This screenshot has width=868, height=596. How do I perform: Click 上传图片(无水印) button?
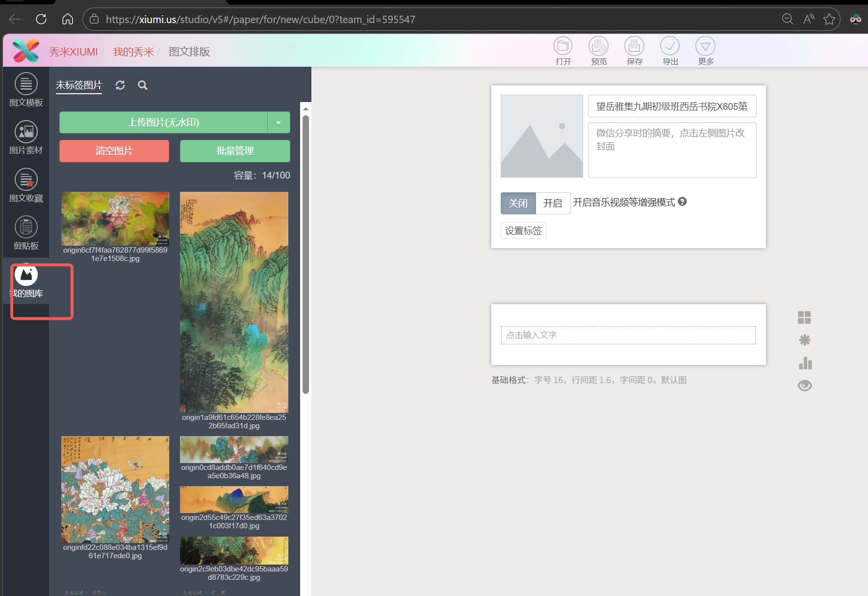click(x=164, y=123)
